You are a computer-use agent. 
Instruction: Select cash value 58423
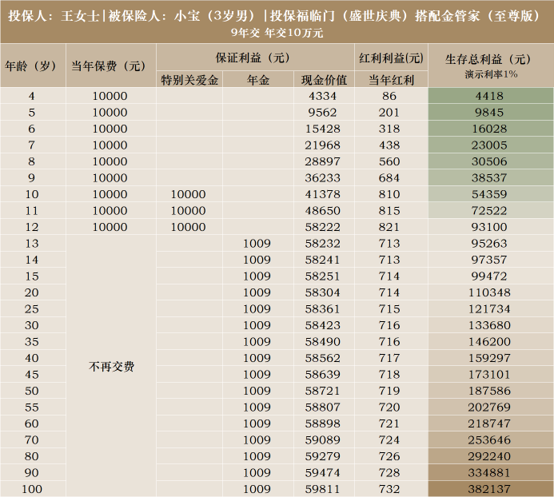(x=323, y=325)
